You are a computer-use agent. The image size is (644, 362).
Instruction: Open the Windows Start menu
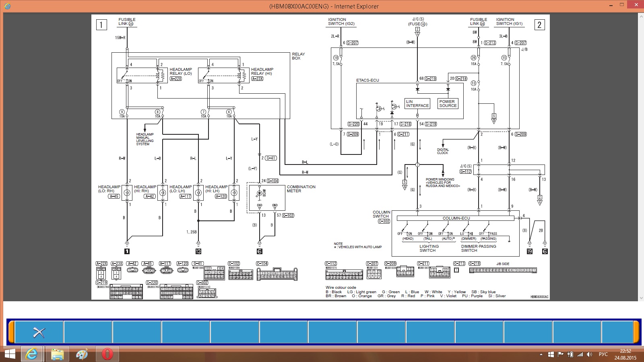point(9,354)
